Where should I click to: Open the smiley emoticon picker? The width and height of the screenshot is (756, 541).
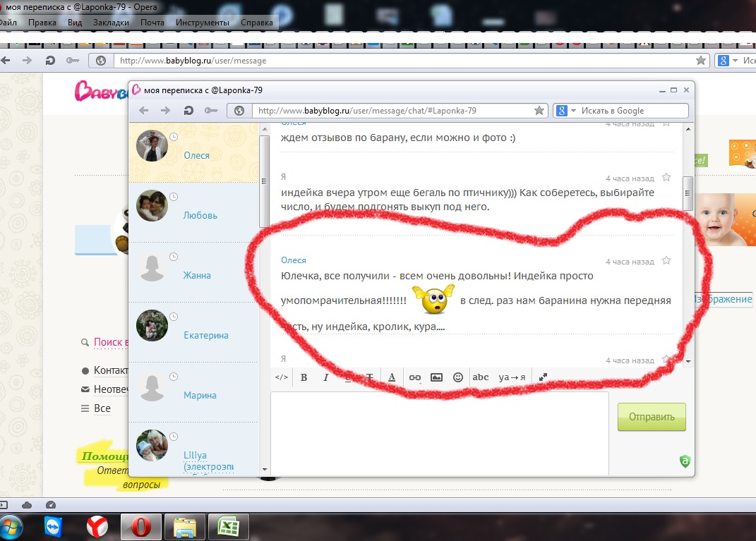coord(457,377)
